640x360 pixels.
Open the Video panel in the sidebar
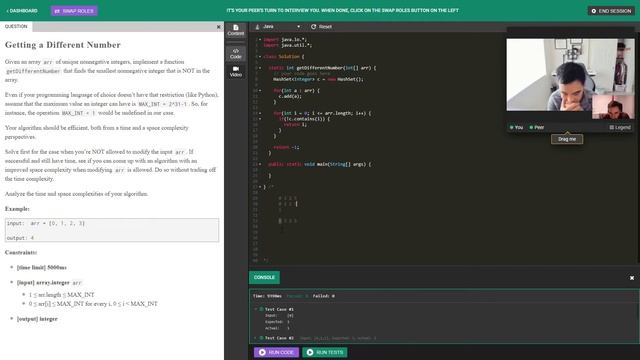coord(236,71)
